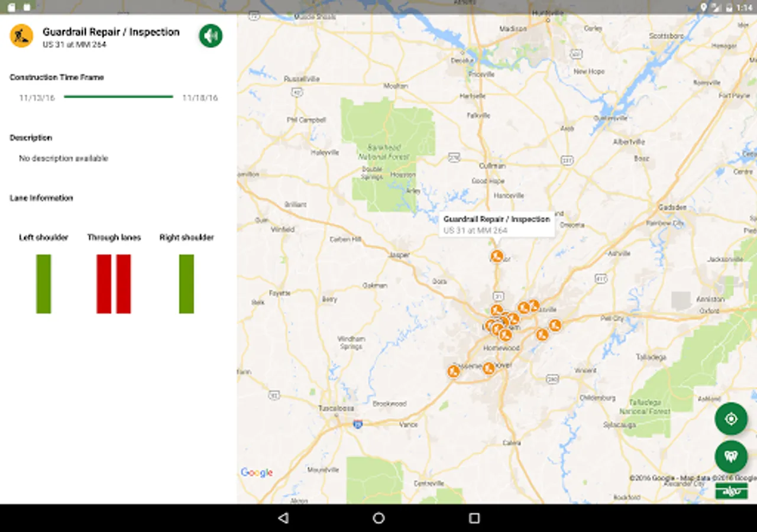Image resolution: width=757 pixels, height=532 pixels.
Task: Open recent apps with the square button
Action: (474, 518)
